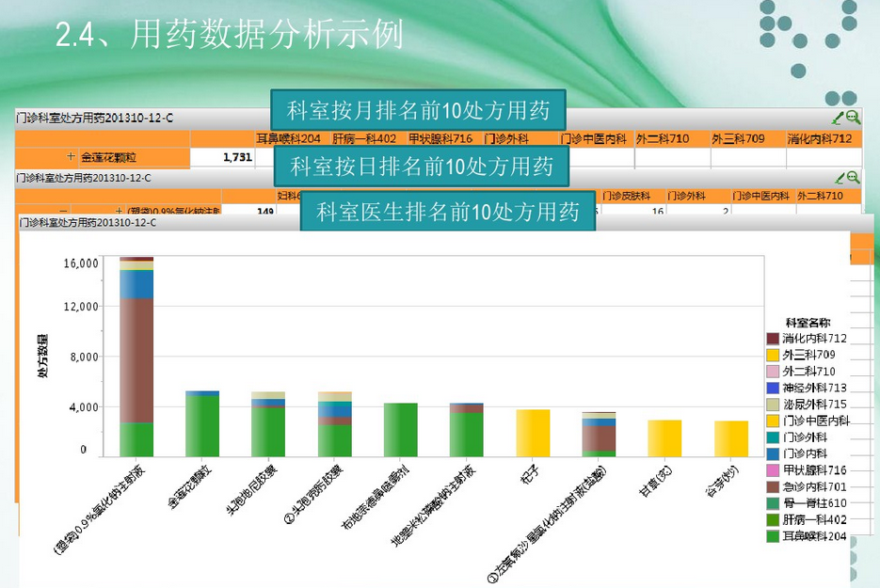This screenshot has height=588, width=880.
Task: Click the 消化内科712 legend color swatch
Action: click(x=773, y=338)
